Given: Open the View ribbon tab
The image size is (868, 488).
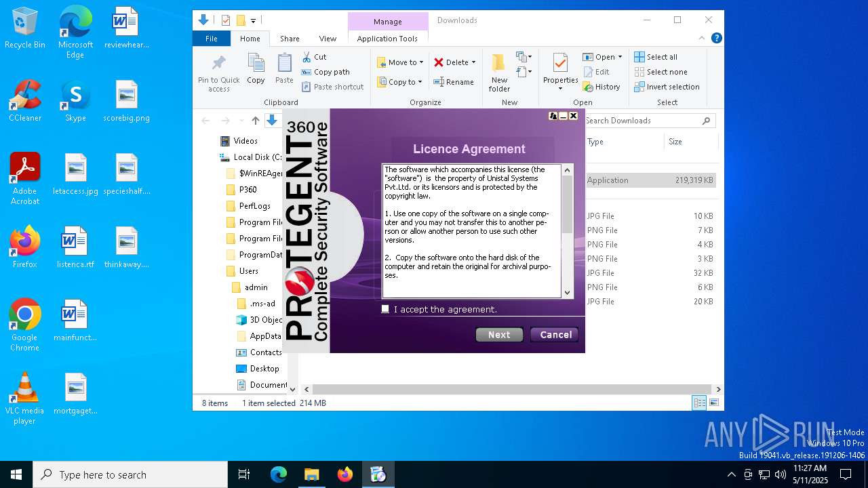Looking at the screenshot, I should click(328, 39).
